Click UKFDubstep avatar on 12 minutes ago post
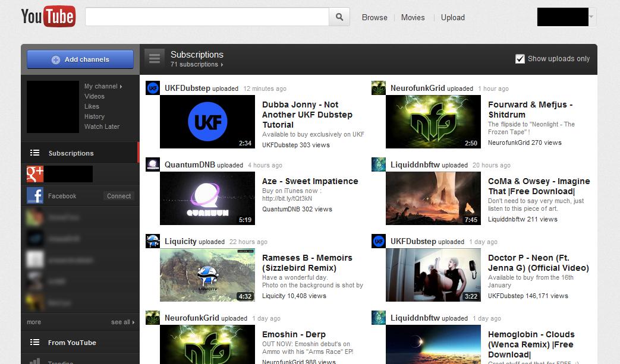 tap(153, 88)
